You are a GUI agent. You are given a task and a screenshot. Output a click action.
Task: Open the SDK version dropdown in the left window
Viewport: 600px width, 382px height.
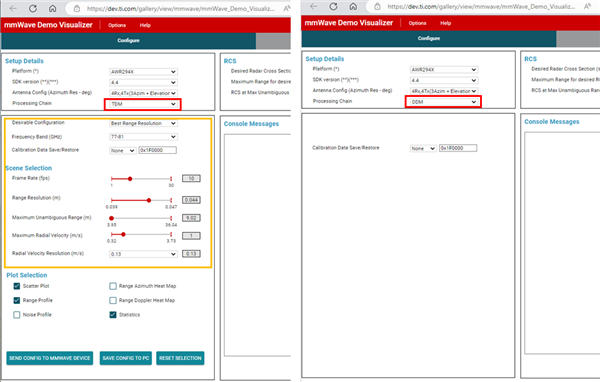tap(143, 82)
